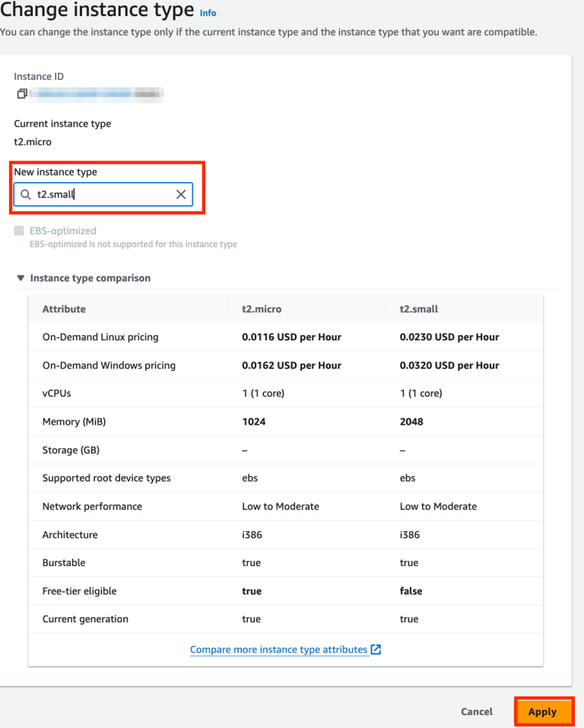Select the t2.small column header

click(x=417, y=309)
